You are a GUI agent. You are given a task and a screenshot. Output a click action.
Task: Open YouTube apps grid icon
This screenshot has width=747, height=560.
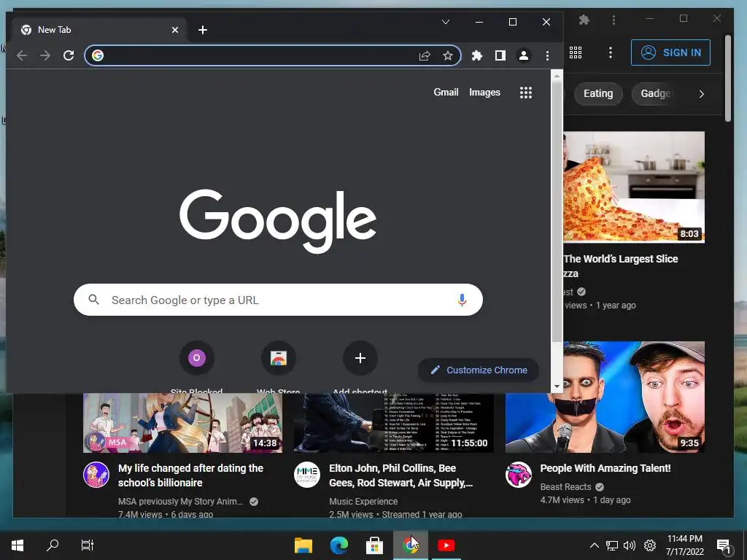tap(576, 52)
